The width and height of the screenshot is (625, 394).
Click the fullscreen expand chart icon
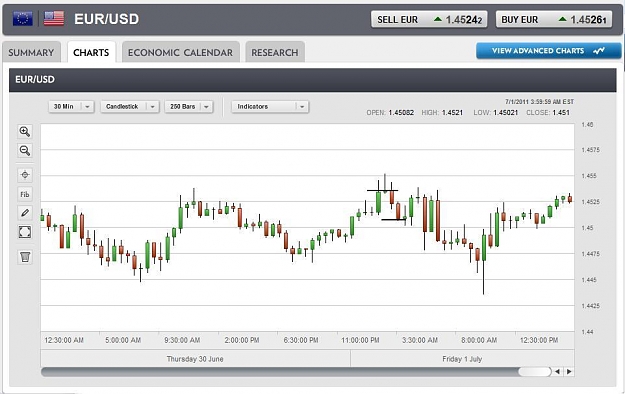(x=25, y=232)
